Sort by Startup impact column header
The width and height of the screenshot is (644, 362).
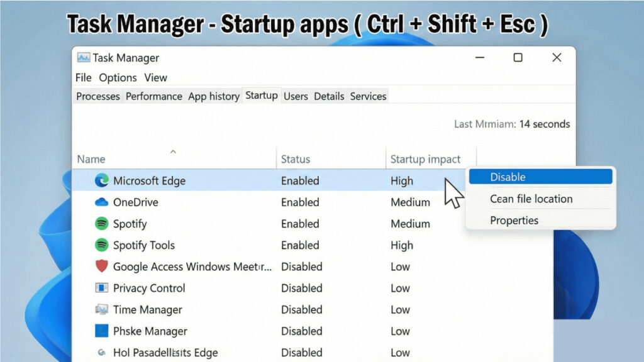coord(425,160)
